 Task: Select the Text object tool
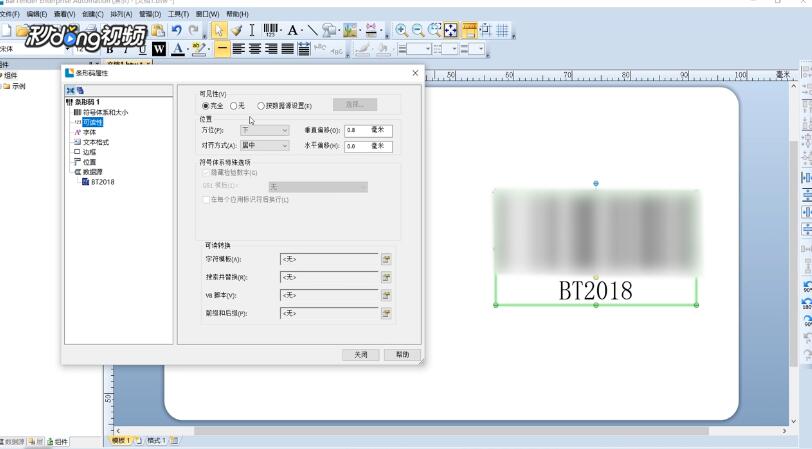click(x=293, y=30)
